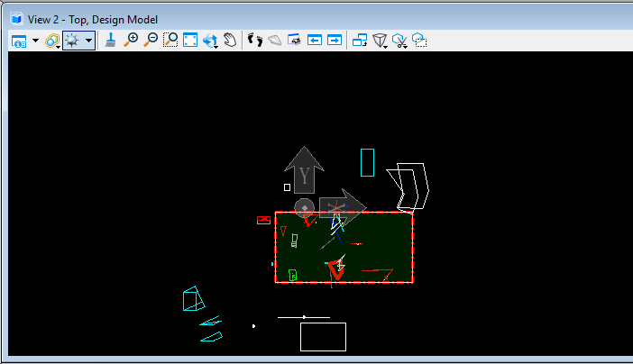Click the 'View 2 - Top, Design Model' title

(x=93, y=19)
